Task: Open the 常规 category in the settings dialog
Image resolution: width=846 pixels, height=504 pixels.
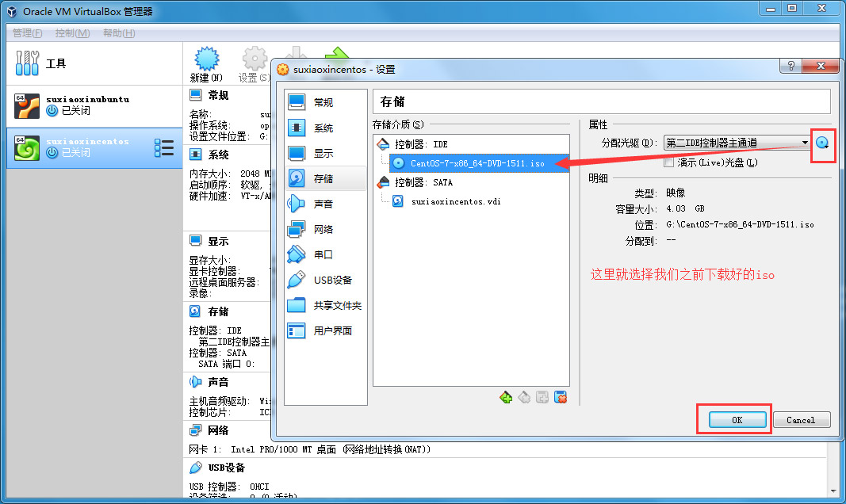Action: (325, 102)
